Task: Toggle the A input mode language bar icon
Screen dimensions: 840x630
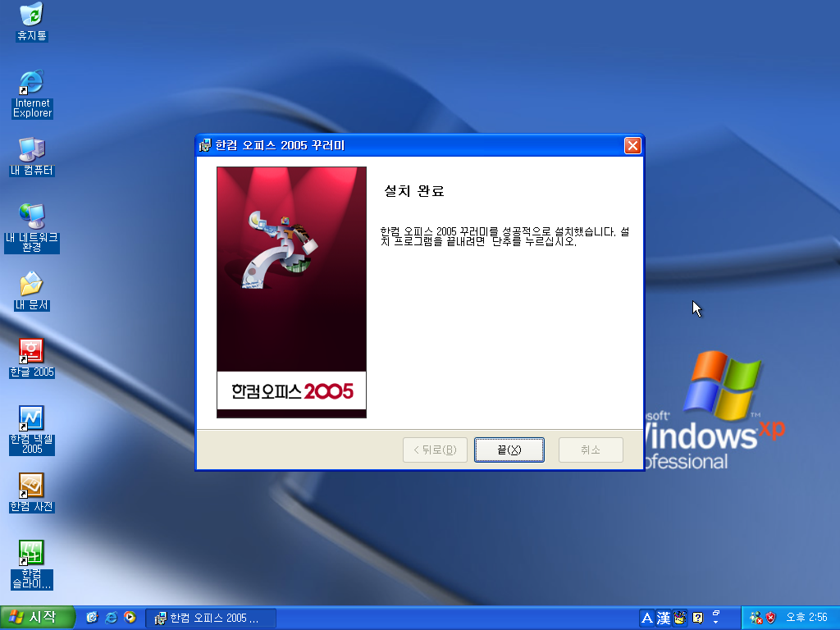Action: coord(646,619)
